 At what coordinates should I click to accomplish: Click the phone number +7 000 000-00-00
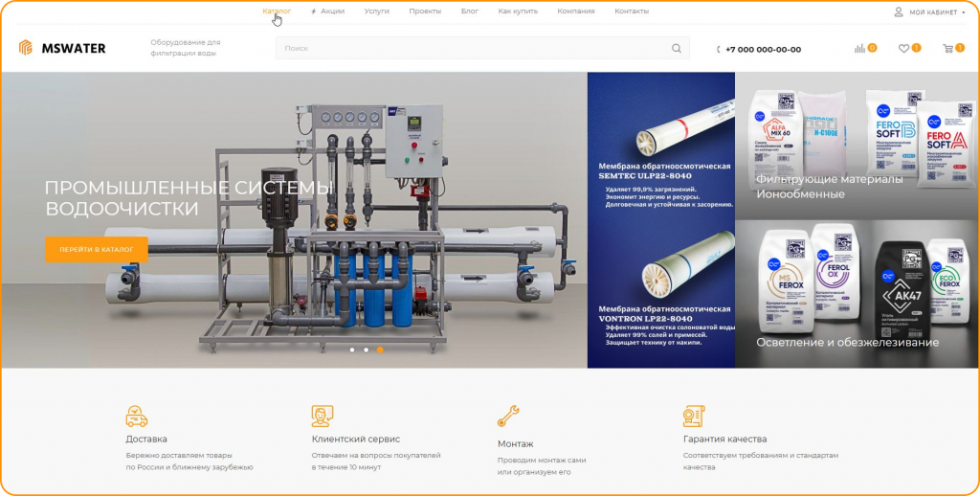pos(763,50)
